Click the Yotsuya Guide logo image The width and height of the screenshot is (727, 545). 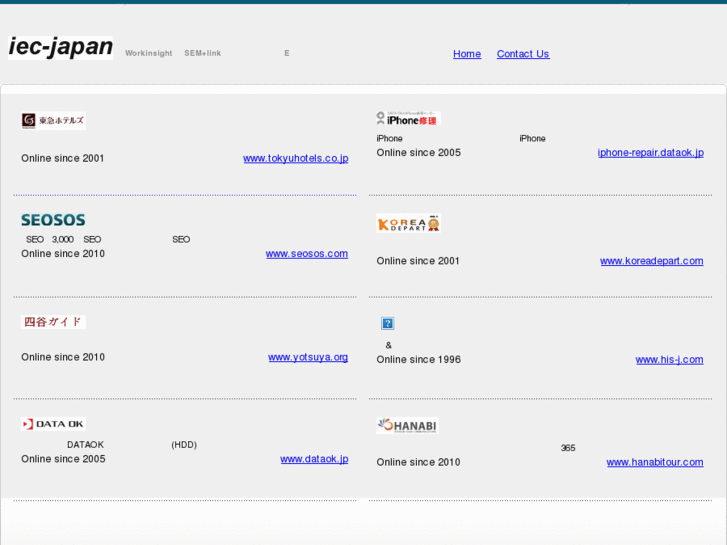coord(53,322)
